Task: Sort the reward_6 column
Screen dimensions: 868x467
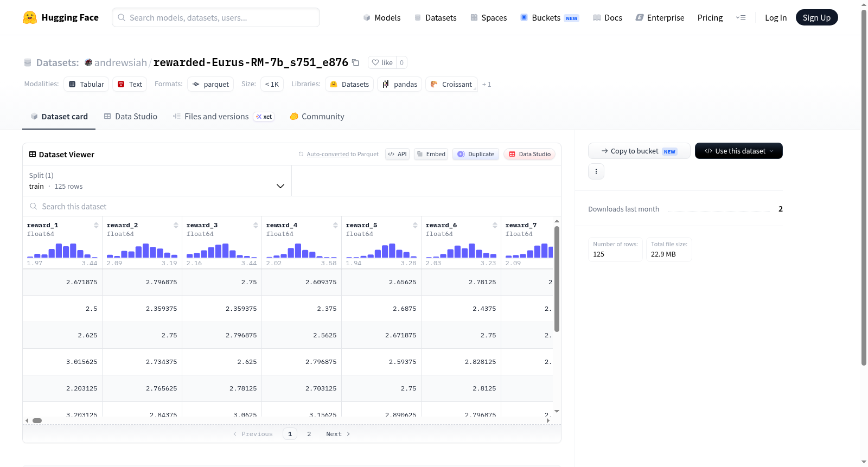Action: coord(495,225)
